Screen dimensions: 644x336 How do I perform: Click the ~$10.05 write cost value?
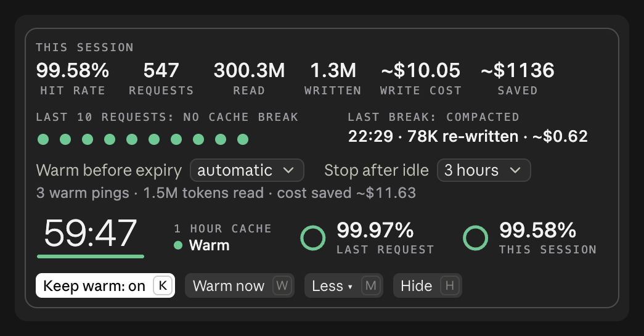tap(420, 70)
